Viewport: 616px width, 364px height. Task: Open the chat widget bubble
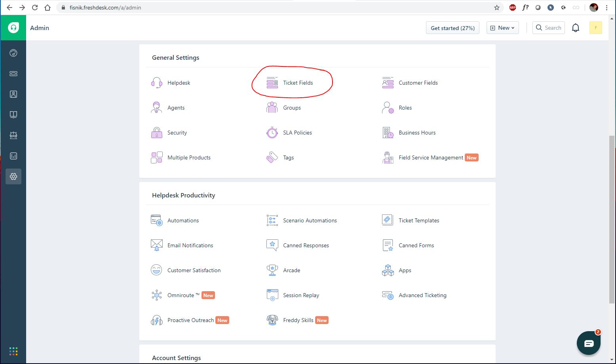pos(589,343)
